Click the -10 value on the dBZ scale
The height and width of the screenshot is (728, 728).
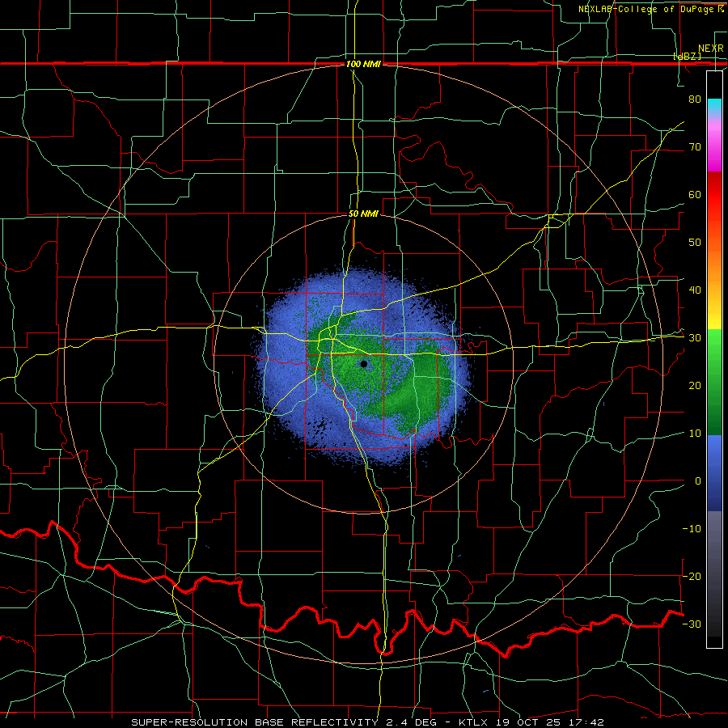click(692, 529)
